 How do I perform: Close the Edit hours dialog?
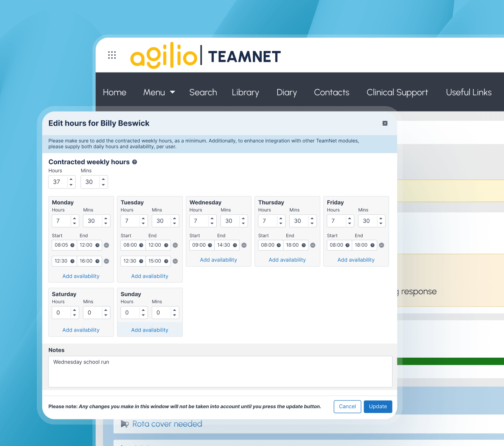point(385,123)
